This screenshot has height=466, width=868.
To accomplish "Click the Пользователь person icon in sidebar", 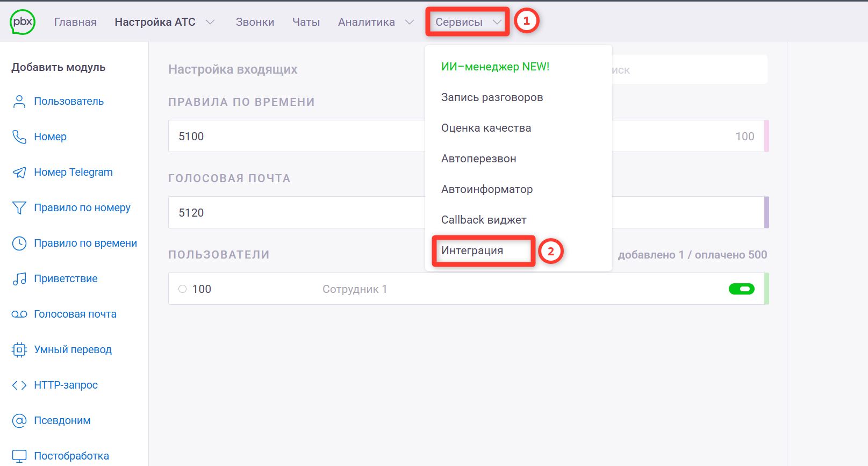I will 19,102.
